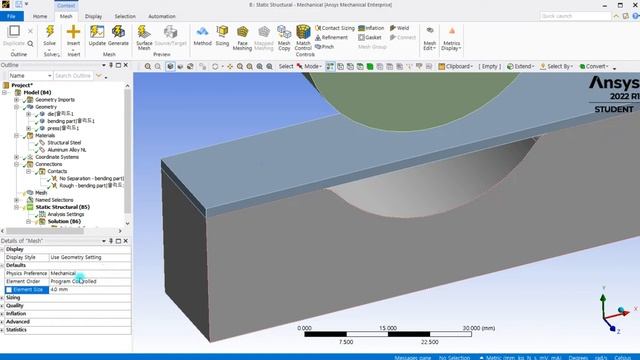Open the Tree search magnifier in Outline group

(30, 44)
